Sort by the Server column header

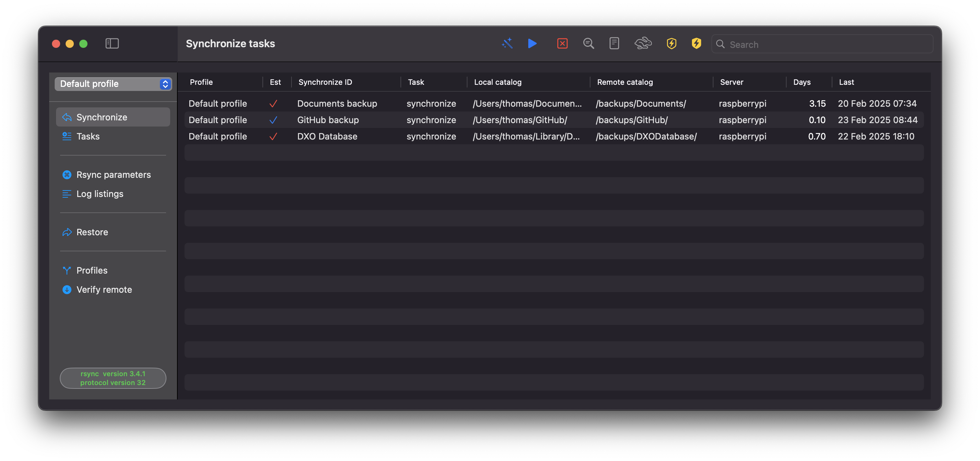tap(731, 82)
